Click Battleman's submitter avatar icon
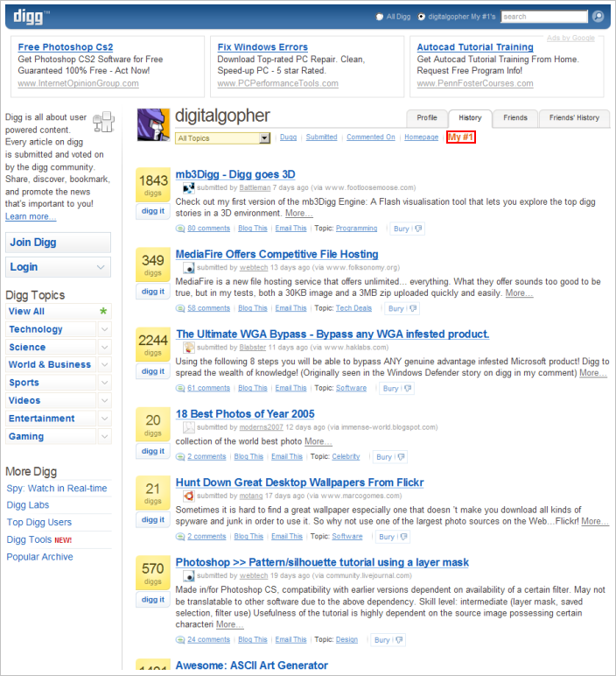This screenshot has height=676, width=616. [x=189, y=187]
